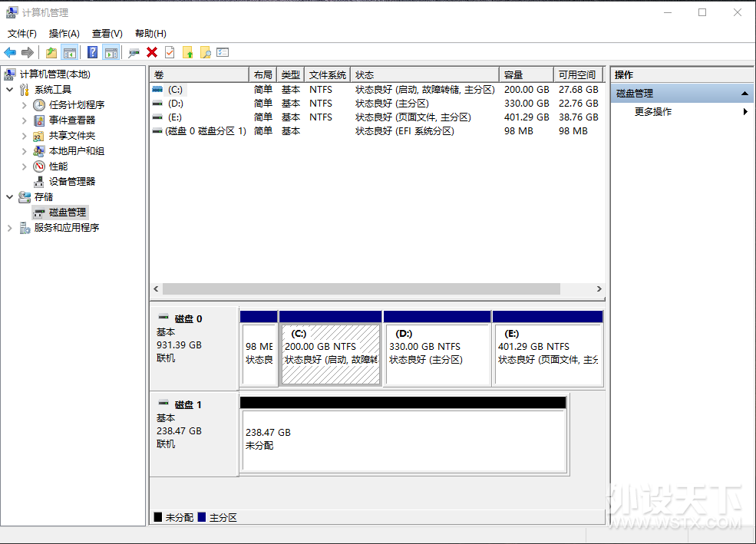
Task: Click the (C:) volume icon in list
Action: (x=157, y=89)
